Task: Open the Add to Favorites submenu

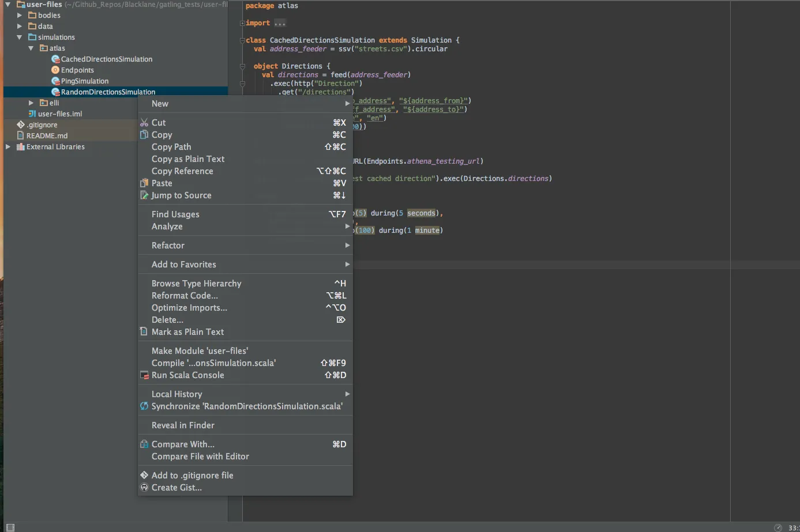Action: tap(245, 265)
